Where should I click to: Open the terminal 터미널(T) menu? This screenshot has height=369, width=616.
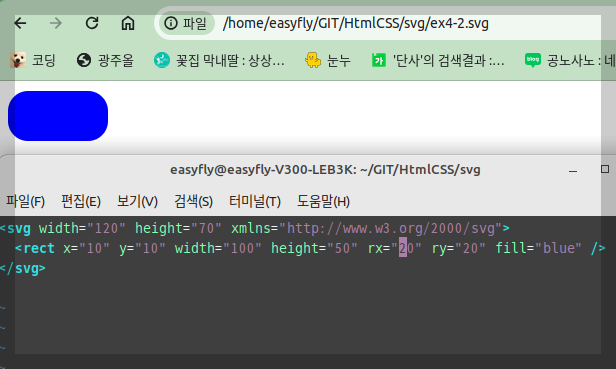255,202
